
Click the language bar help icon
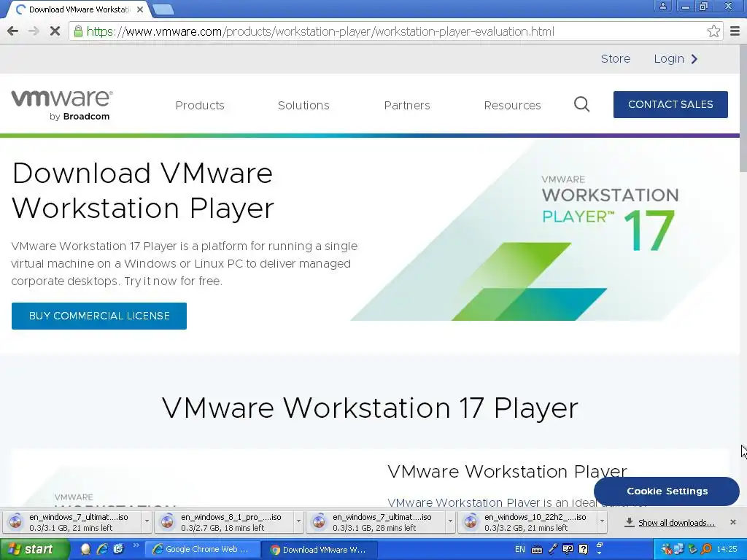click(583, 549)
